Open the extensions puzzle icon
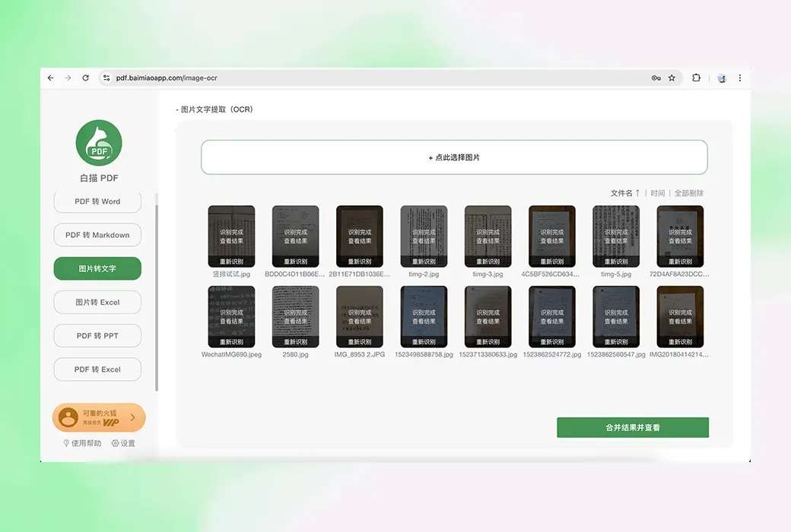The width and height of the screenshot is (791, 532). [x=696, y=78]
